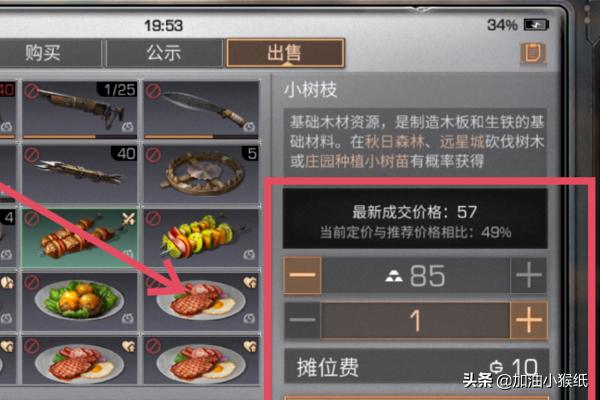
Task: Select the machete knife item
Action: (201, 109)
